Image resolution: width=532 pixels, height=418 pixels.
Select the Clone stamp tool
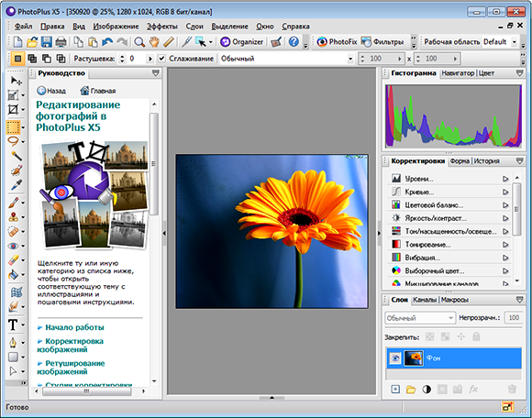[x=13, y=216]
